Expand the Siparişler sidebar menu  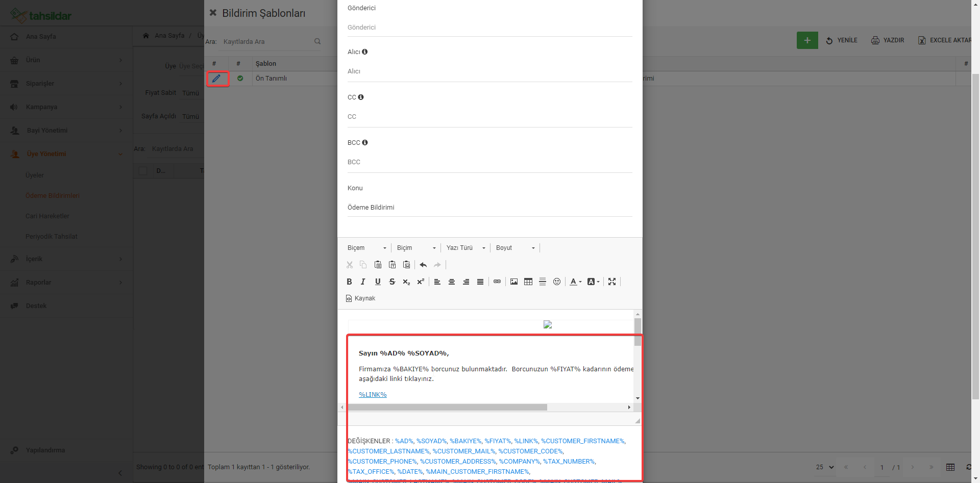tap(66, 84)
